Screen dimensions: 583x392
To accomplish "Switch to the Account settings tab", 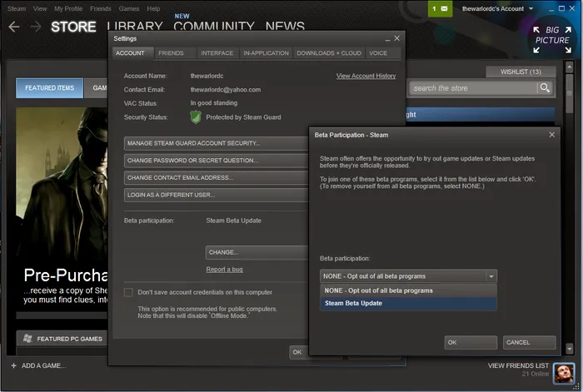I will tap(131, 53).
